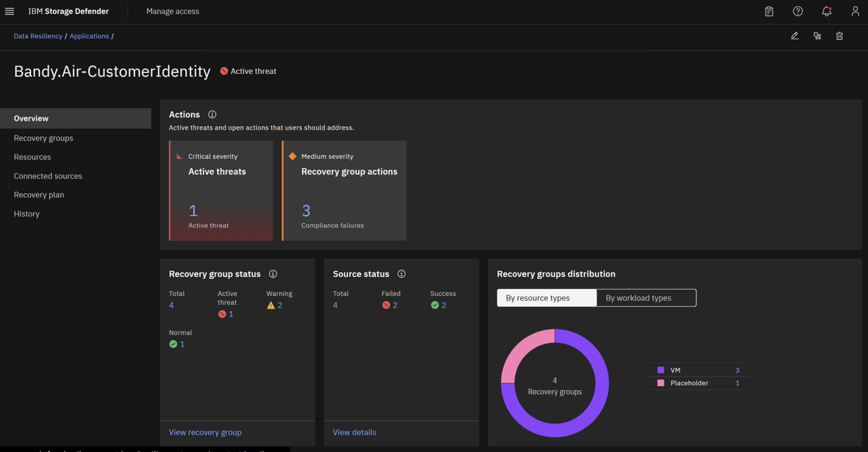Viewport: 868px width, 452px height.
Task: Open the hamburger navigation menu
Action: click(x=9, y=12)
